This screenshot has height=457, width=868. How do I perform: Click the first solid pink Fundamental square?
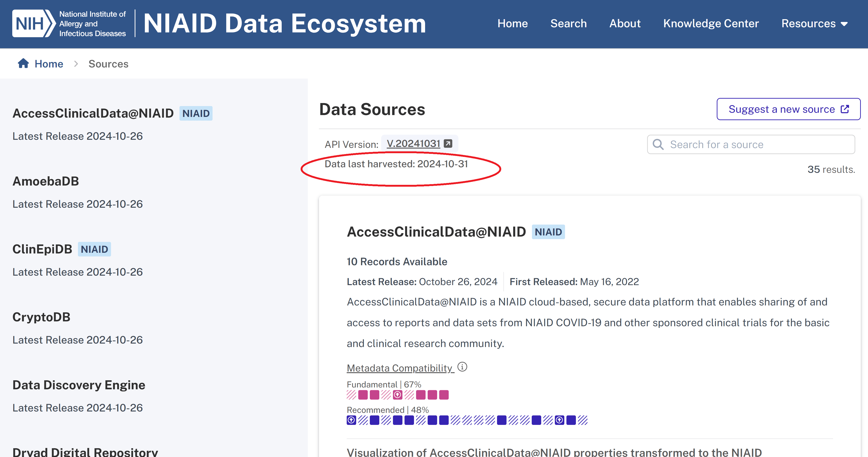tap(363, 395)
